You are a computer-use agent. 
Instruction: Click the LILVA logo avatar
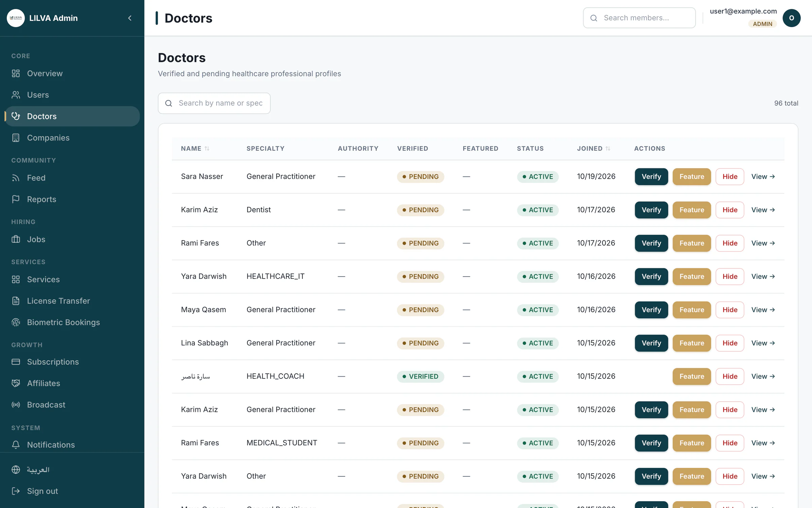pos(16,18)
